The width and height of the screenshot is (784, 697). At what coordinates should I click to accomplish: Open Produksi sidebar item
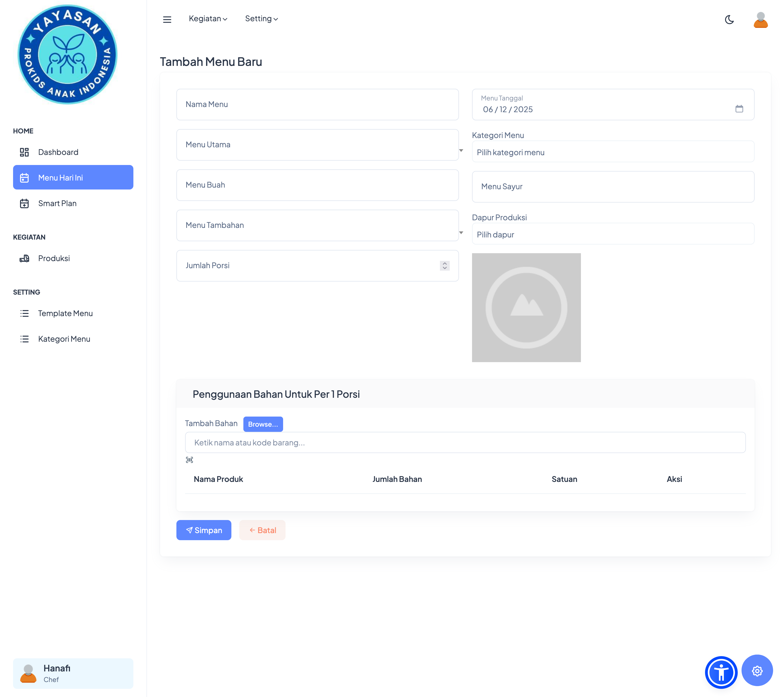(x=54, y=258)
